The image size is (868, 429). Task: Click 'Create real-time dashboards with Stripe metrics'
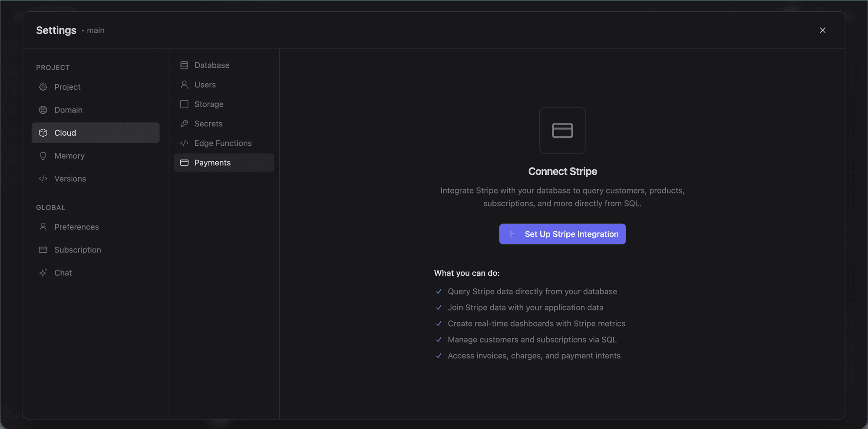537,324
